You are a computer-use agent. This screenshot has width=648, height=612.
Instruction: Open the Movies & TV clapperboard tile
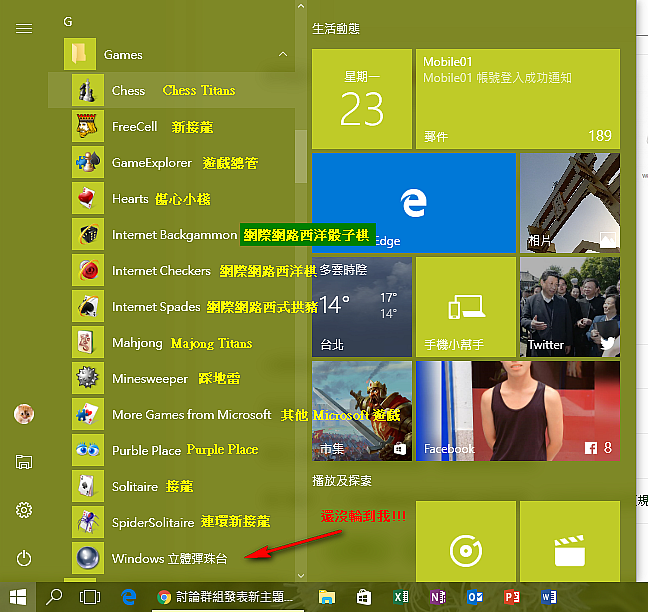570,541
